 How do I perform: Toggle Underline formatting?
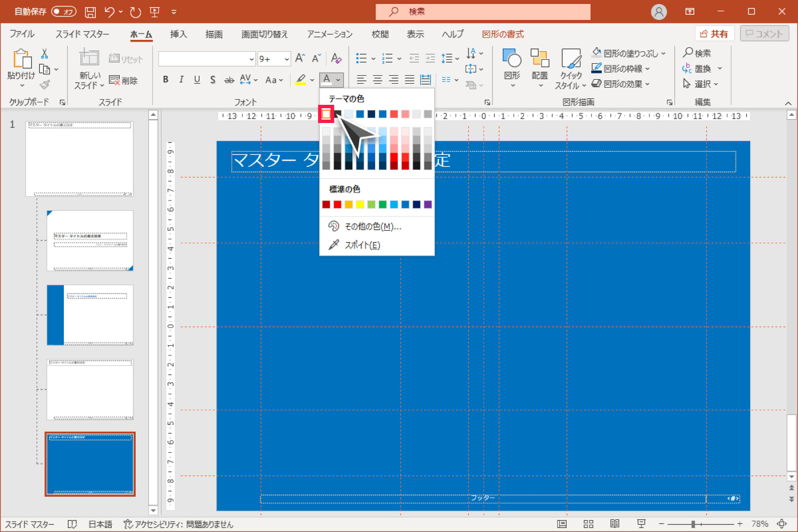[197, 80]
